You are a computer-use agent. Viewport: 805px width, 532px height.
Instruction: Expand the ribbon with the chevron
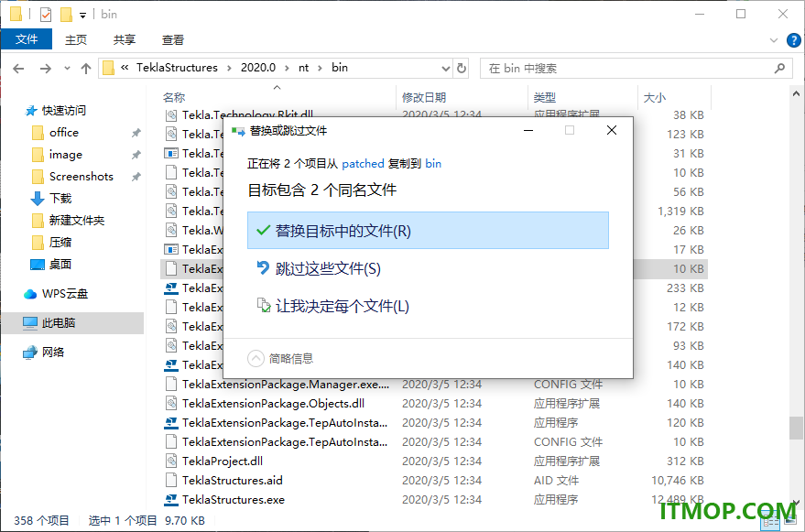[774, 40]
